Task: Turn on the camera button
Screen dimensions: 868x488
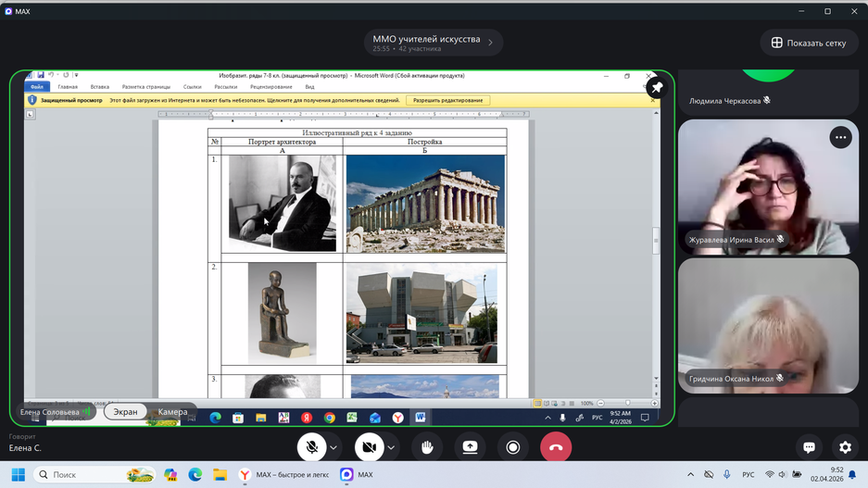Action: [369, 447]
